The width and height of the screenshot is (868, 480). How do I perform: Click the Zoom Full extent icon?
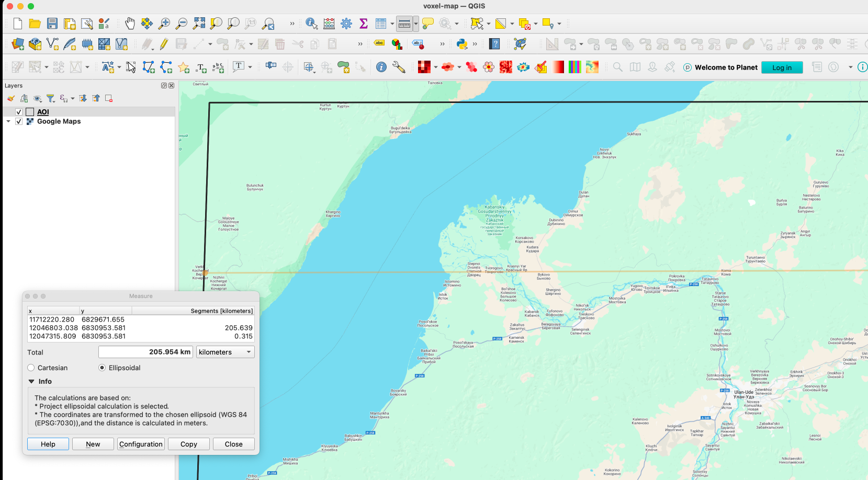tap(199, 24)
